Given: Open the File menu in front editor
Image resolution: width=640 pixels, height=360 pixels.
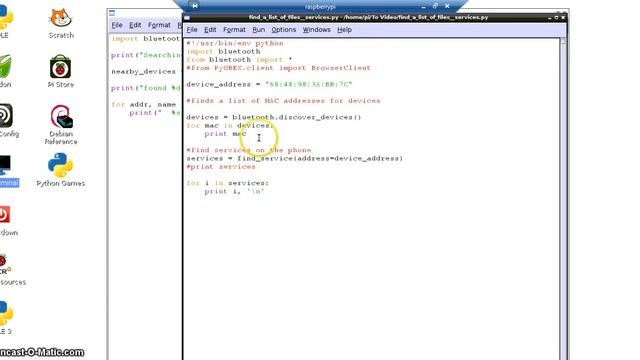Looking at the screenshot, I should click(x=192, y=30).
